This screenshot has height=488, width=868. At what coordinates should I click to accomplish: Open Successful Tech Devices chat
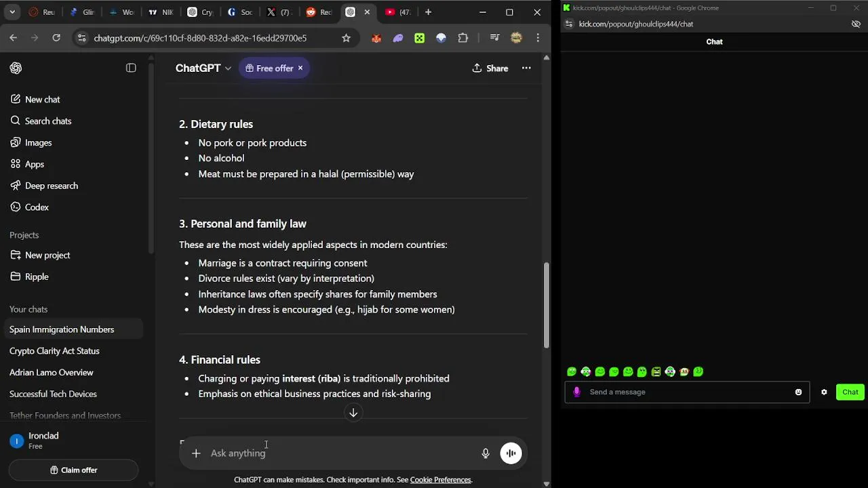tap(53, 394)
